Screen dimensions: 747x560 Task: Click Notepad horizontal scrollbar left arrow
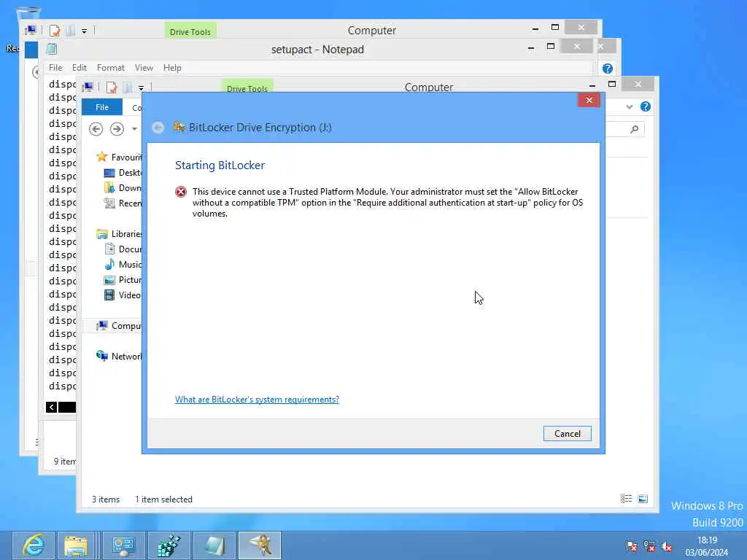52,407
